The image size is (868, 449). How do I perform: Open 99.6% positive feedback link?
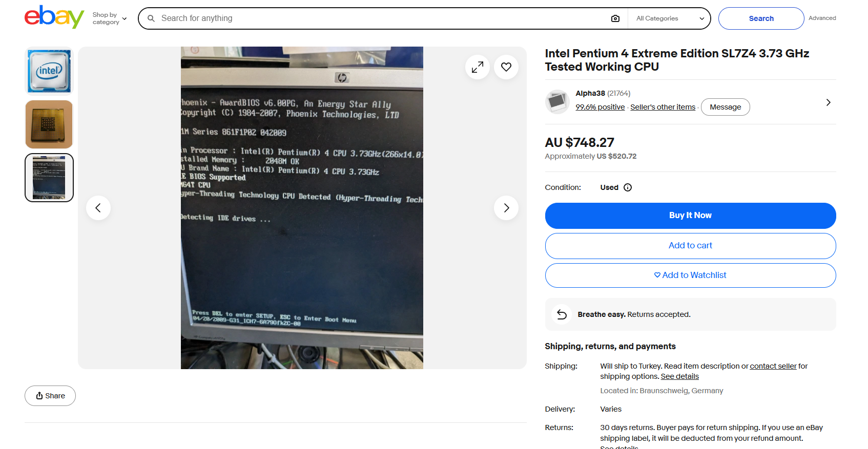coord(600,107)
